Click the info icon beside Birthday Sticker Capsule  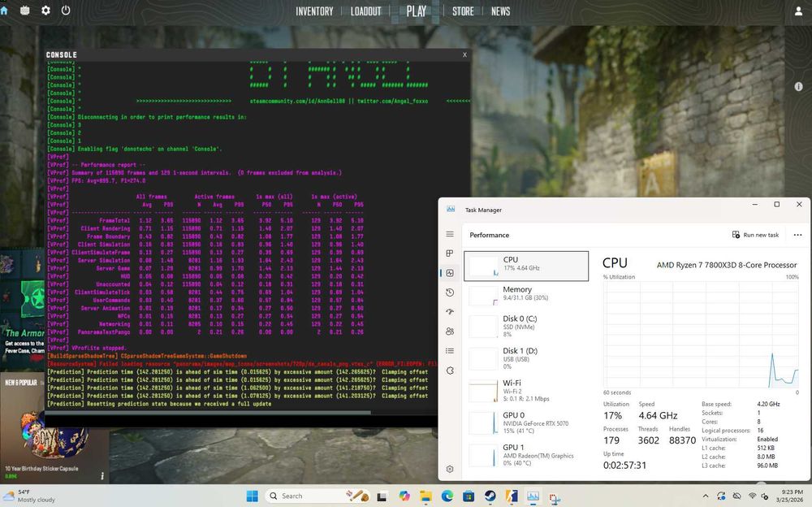102,475
